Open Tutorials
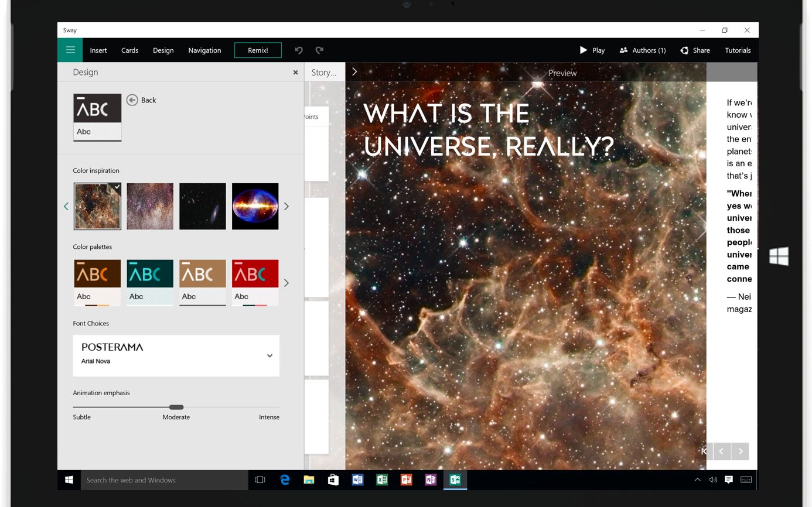 (737, 50)
